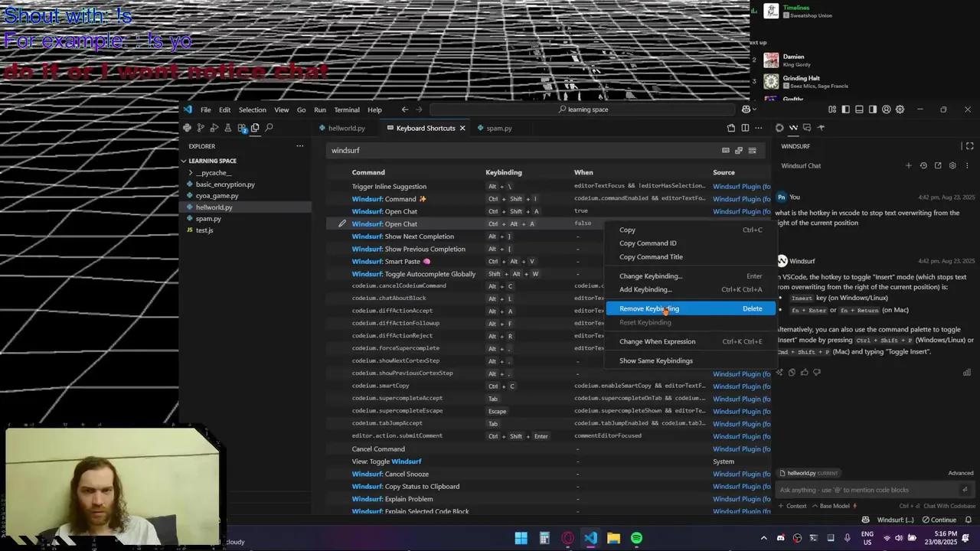Open Windsurf status bar item

pyautogui.click(x=895, y=520)
